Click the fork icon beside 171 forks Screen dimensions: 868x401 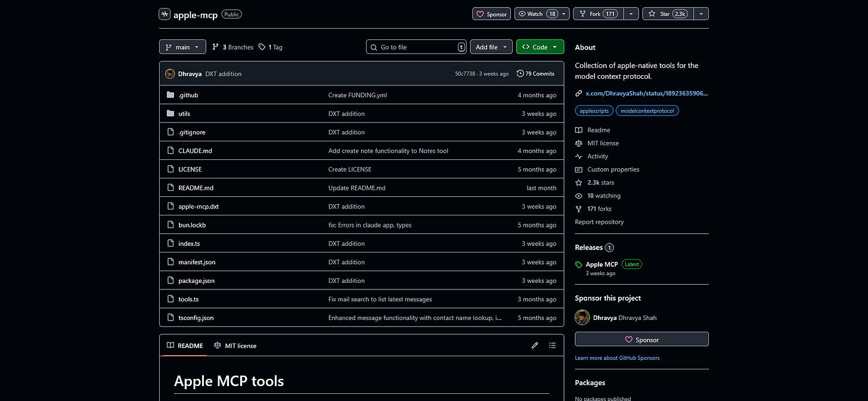point(578,209)
